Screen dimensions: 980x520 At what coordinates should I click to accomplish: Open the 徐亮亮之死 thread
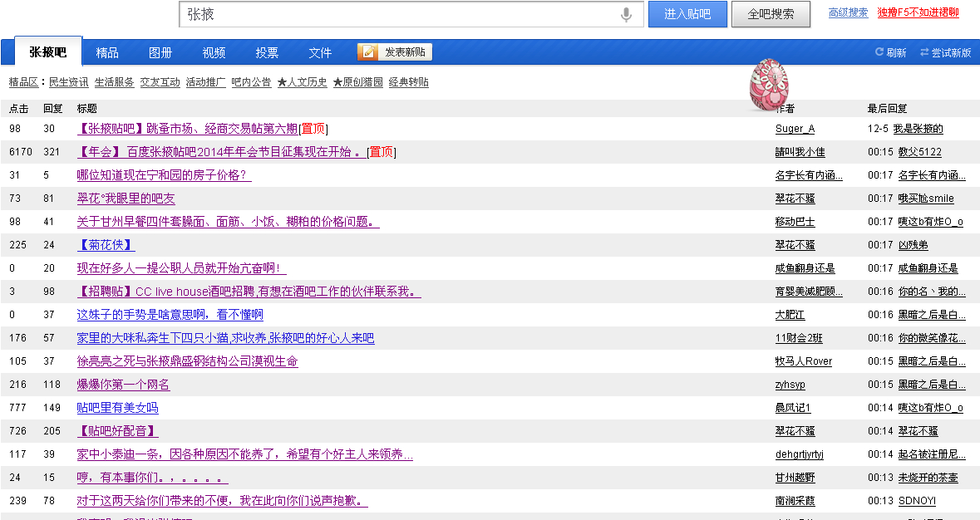click(188, 361)
